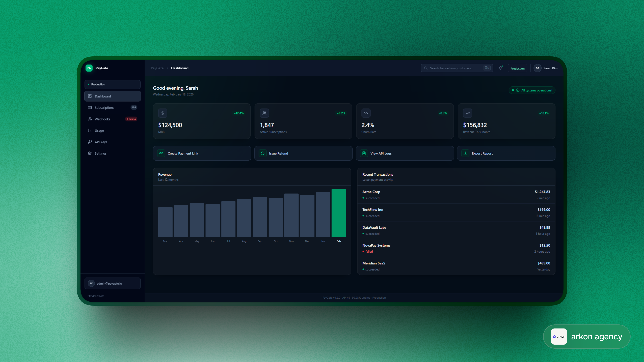The width and height of the screenshot is (644, 362).
Task: Click the Usage bar-chart icon
Action: [x=90, y=130]
